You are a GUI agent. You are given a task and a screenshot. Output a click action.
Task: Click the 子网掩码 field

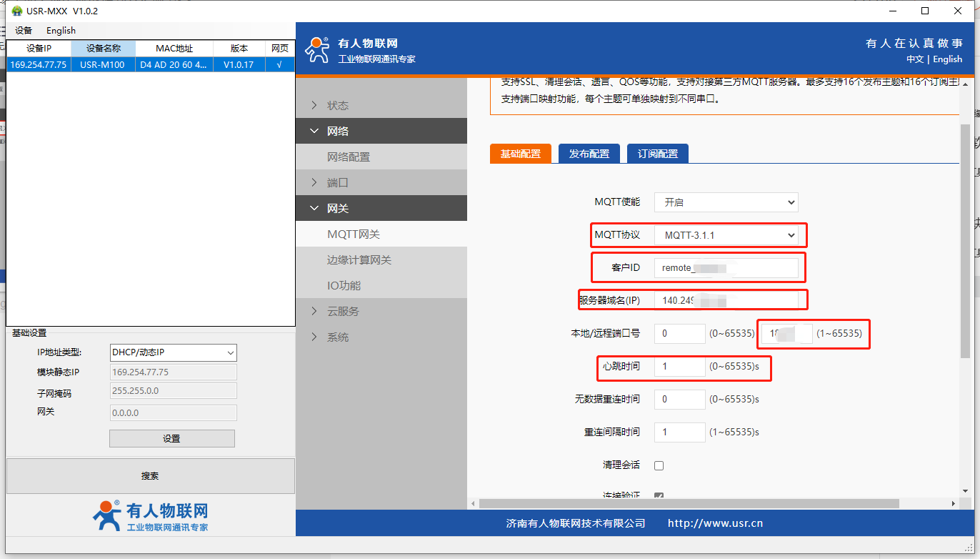(173, 391)
